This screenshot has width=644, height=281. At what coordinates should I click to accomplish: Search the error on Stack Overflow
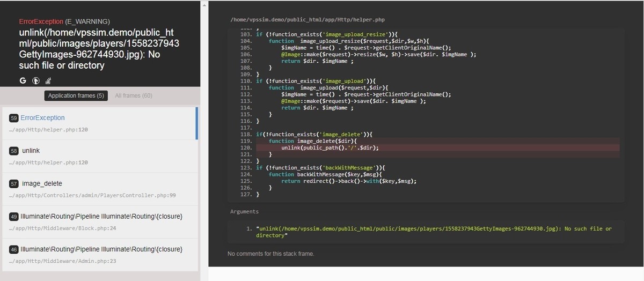pyautogui.click(x=48, y=81)
